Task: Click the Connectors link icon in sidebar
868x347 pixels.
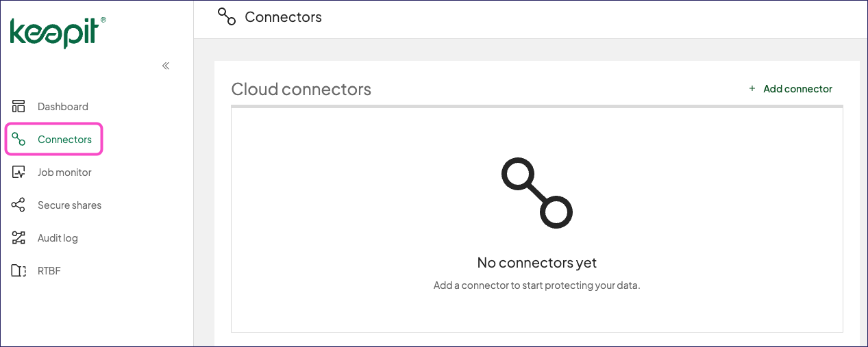Action: (18, 140)
